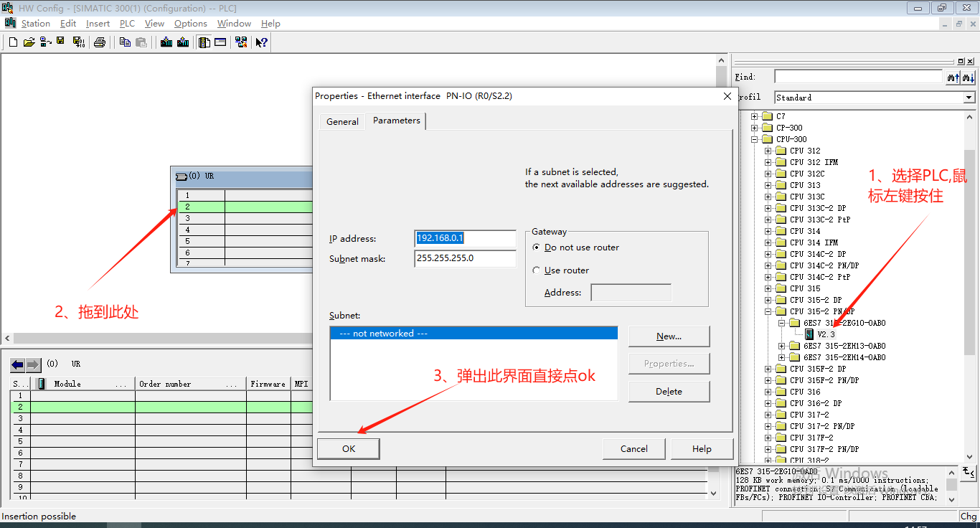Collapse the CPU-300 catalog folder
This screenshot has width=980, height=528.
click(755, 139)
